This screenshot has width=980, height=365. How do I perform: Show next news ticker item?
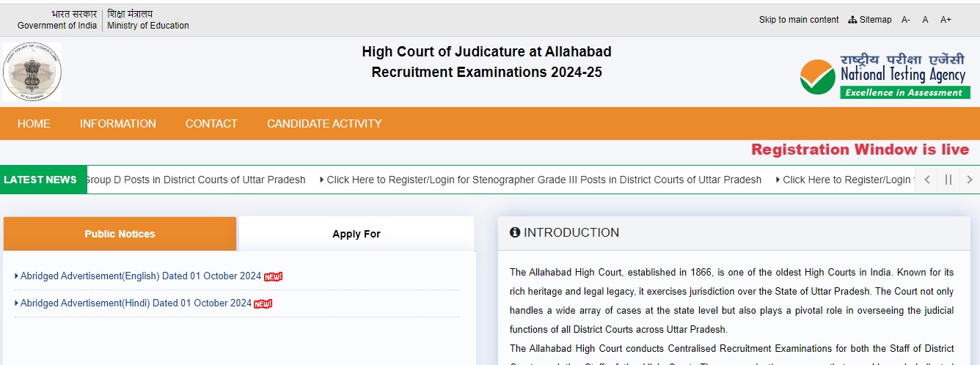click(970, 180)
